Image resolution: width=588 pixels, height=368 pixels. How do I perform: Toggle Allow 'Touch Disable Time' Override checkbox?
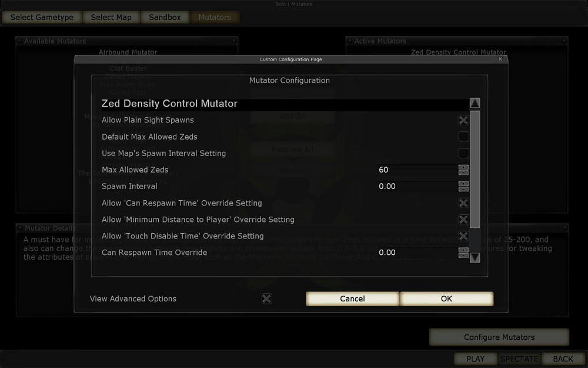tap(463, 236)
